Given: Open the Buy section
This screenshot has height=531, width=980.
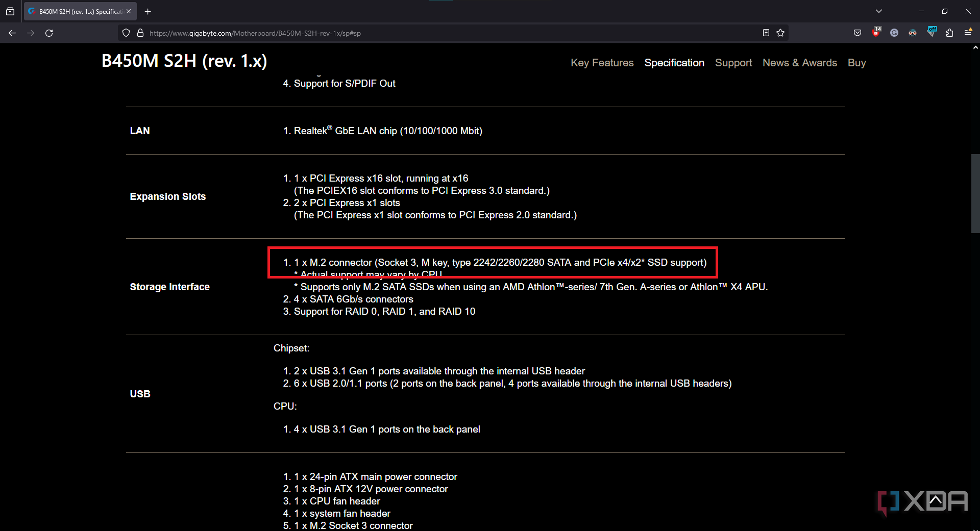Looking at the screenshot, I should pos(856,63).
